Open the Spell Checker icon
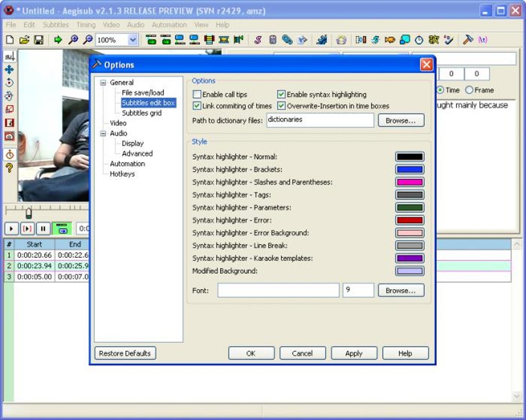 point(448,40)
